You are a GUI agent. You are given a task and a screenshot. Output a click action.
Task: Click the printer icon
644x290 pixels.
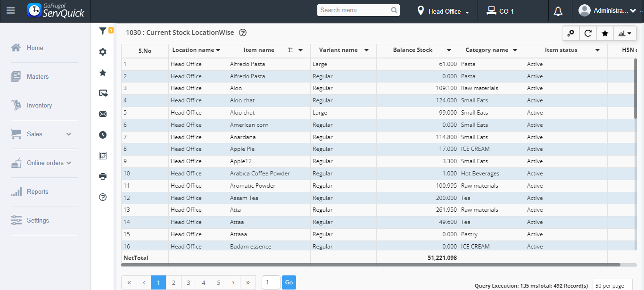pos(103,176)
